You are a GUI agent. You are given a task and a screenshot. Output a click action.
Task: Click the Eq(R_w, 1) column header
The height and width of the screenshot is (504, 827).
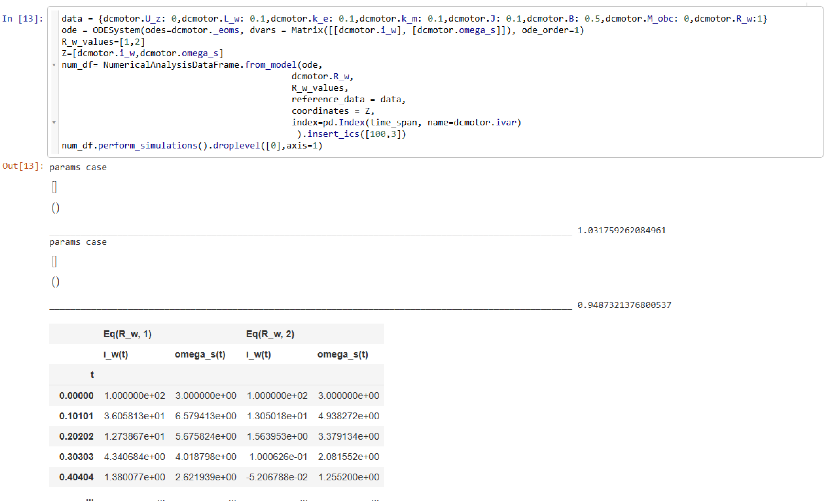pyautogui.click(x=127, y=334)
